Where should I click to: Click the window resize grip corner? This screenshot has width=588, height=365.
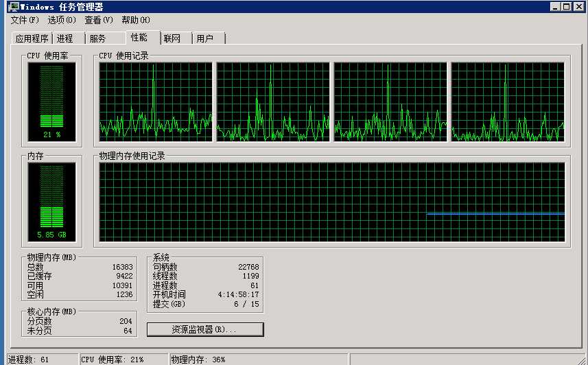[x=583, y=360]
